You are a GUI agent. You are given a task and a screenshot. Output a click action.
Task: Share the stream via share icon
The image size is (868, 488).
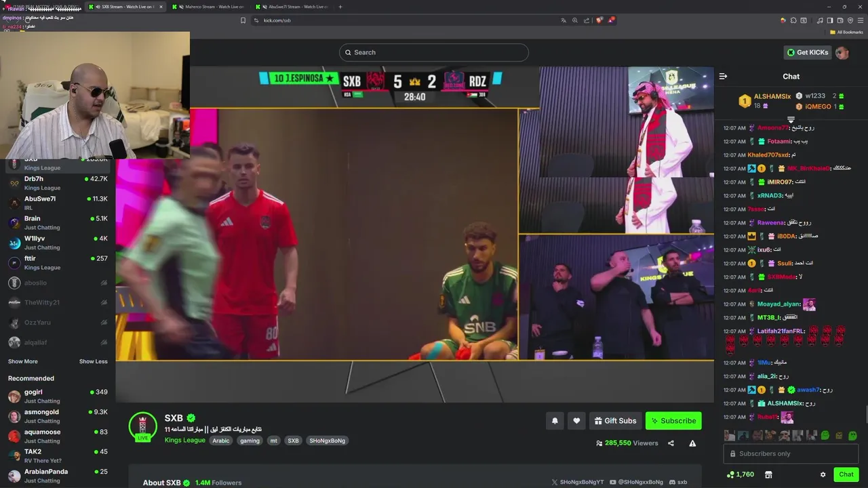(671, 443)
